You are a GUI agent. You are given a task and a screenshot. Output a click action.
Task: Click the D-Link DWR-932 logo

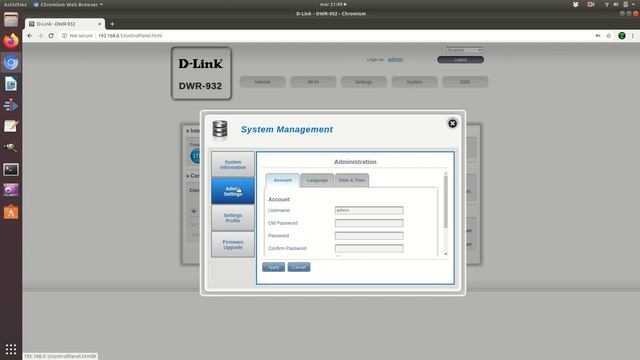(201, 73)
